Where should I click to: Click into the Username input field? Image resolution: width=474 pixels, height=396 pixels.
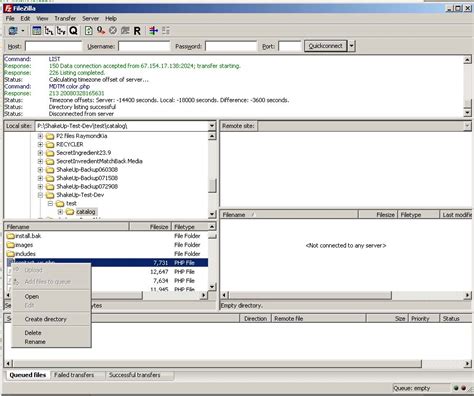click(144, 46)
